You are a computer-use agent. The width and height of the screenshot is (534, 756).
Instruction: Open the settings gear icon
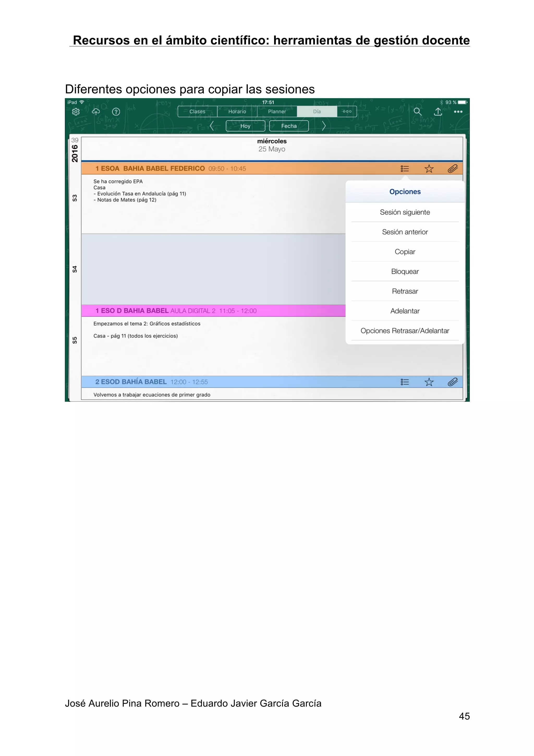(x=76, y=112)
